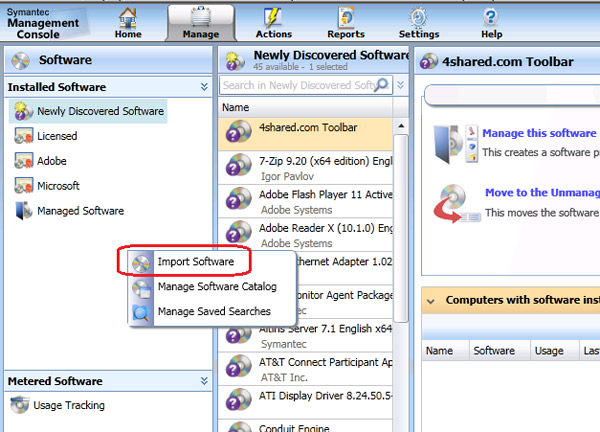Viewport: 600px width, 432px height.
Task: Click the Import Software disc icon
Action: [x=141, y=264]
